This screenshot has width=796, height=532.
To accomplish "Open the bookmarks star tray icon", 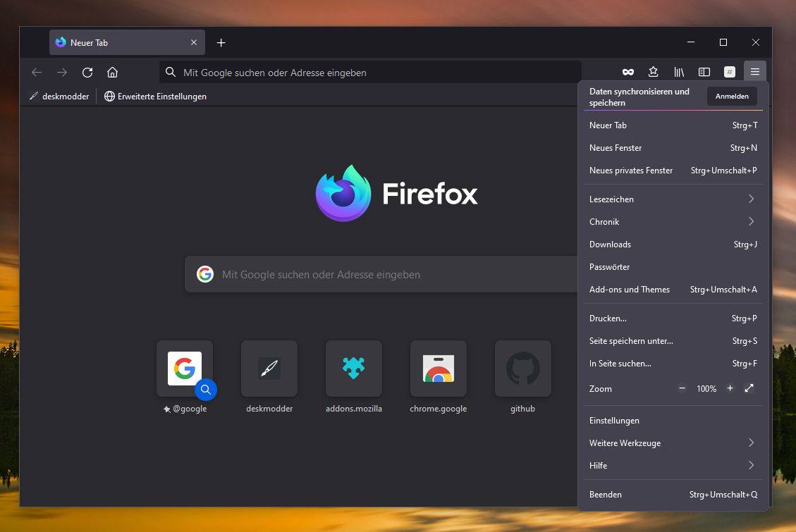I will pos(654,72).
